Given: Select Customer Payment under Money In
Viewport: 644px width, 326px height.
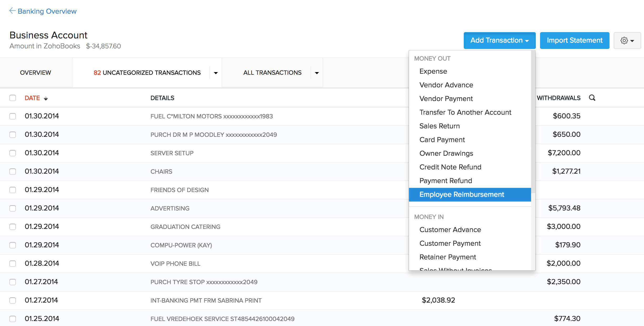Looking at the screenshot, I should click(450, 243).
